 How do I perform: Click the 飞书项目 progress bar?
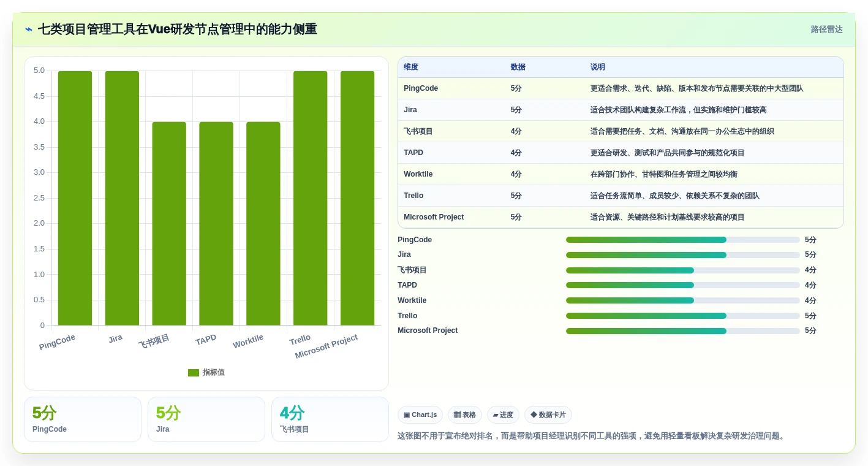point(683,270)
